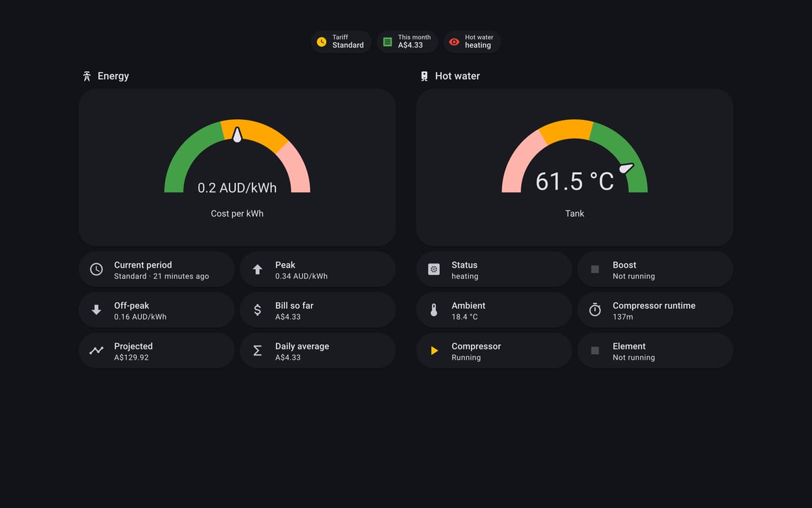
Task: Click the heating status icon on Status tile
Action: (x=434, y=270)
